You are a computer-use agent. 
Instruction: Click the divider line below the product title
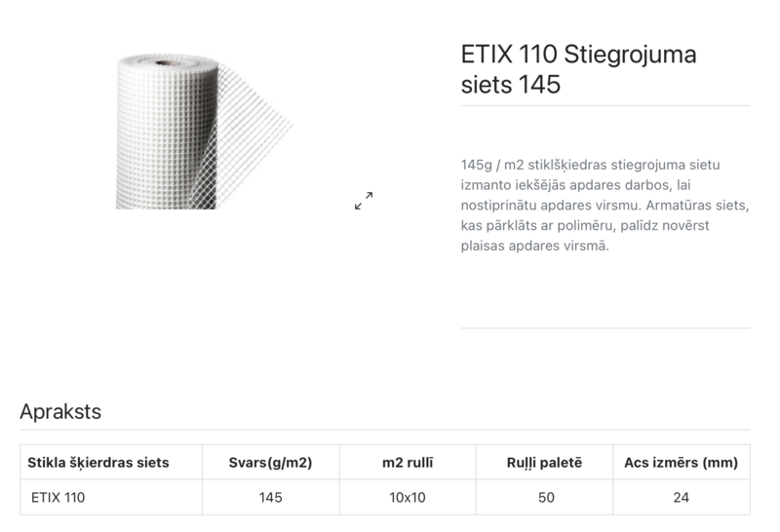pyautogui.click(x=604, y=105)
